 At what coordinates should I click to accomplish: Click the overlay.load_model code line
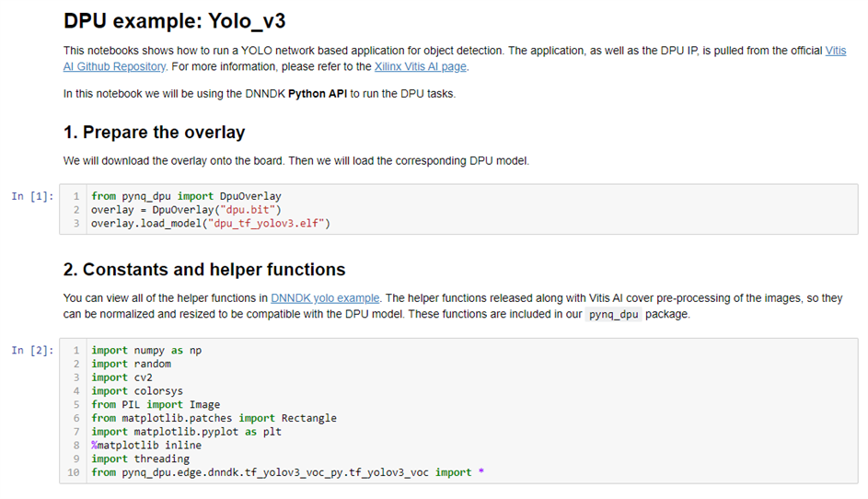(210, 224)
